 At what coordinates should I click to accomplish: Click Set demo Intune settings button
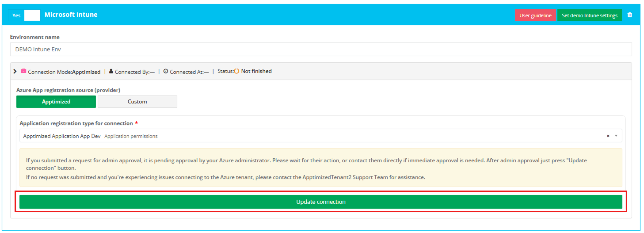click(589, 15)
